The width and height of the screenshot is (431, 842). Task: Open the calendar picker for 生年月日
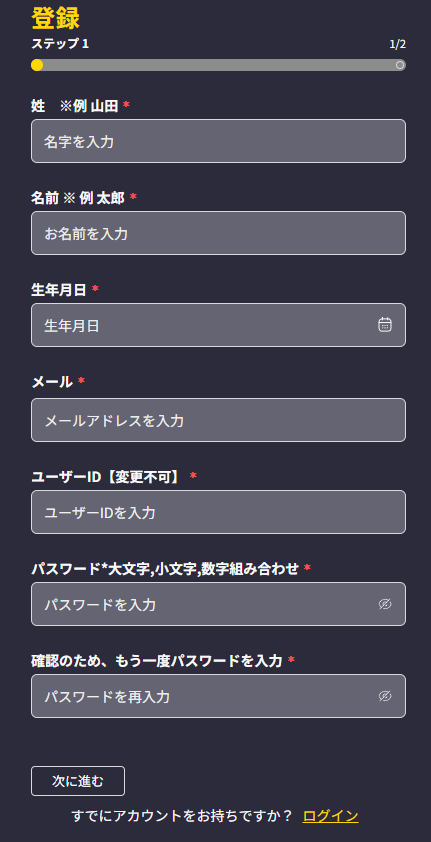pyautogui.click(x=385, y=324)
